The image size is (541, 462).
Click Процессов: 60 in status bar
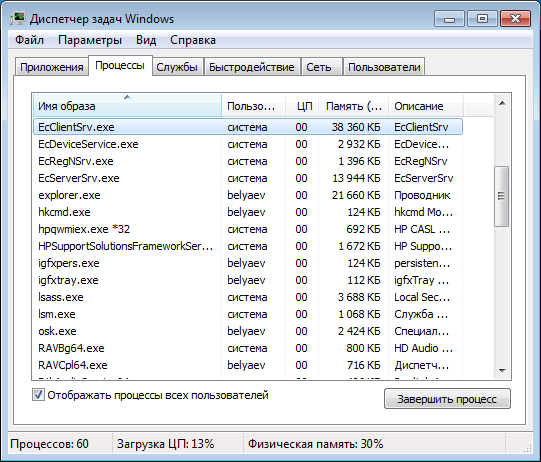click(x=49, y=443)
